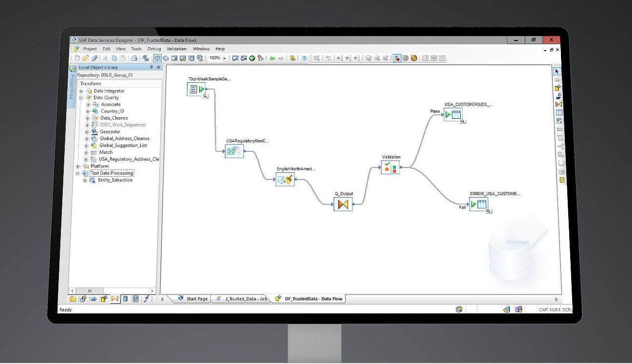Open the Transforms tab icon in object library
Image resolution: width=632 pixels, height=364 pixels.
tap(115, 299)
